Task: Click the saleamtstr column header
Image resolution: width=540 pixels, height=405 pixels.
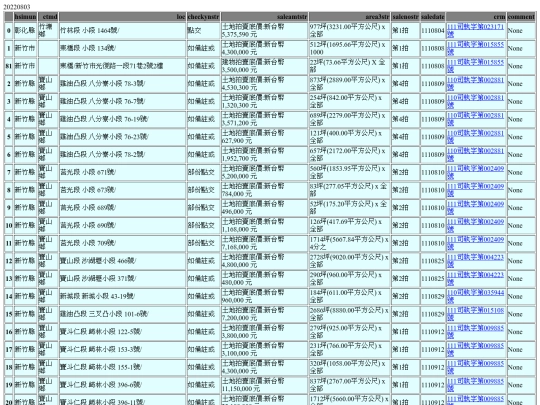Action: pos(264,17)
